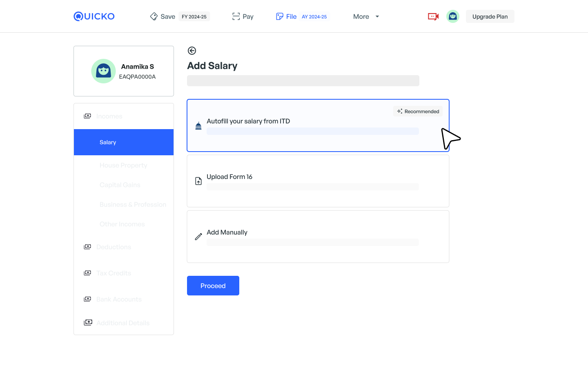This screenshot has height=389, width=588.
Task: Click the Quicko logo
Action: (x=94, y=16)
